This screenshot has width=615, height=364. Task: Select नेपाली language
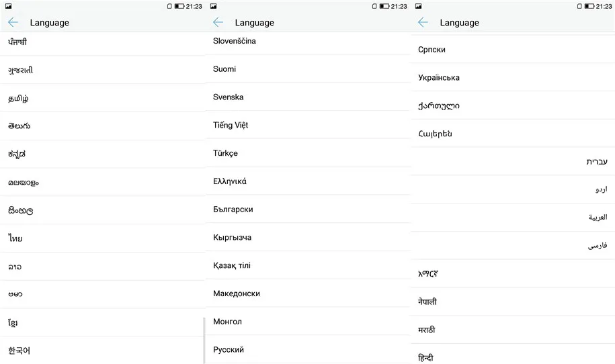[x=513, y=302]
